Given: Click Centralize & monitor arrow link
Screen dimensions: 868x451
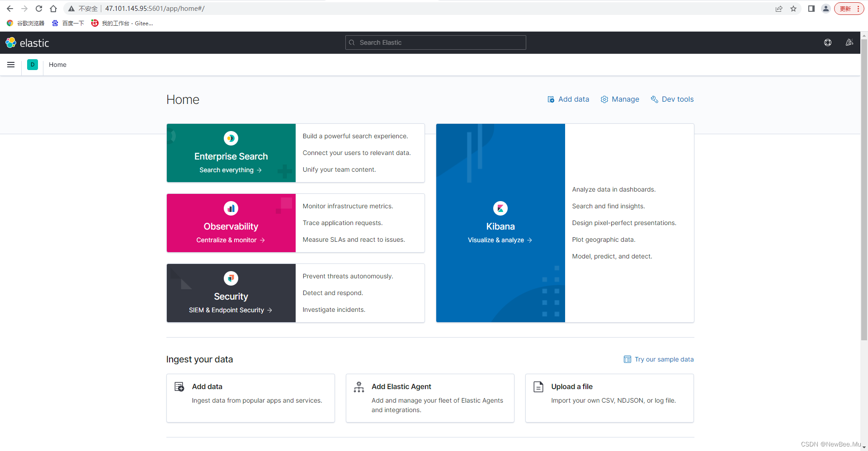Looking at the screenshot, I should click(231, 240).
